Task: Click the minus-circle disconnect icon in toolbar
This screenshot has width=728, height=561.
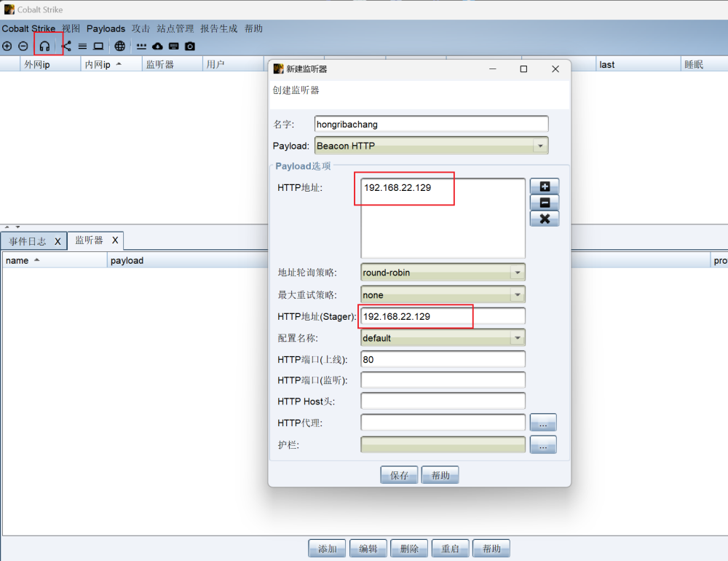Action: [x=23, y=46]
